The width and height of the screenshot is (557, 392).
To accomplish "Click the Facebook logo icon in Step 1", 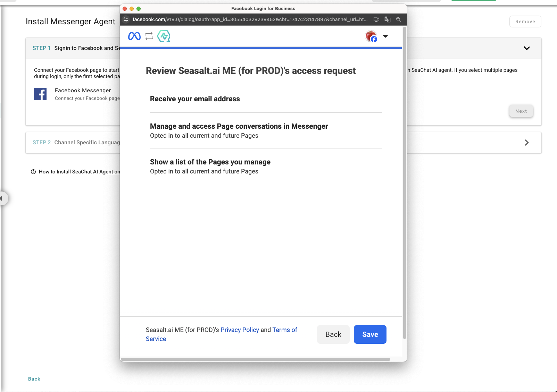I will pos(40,94).
